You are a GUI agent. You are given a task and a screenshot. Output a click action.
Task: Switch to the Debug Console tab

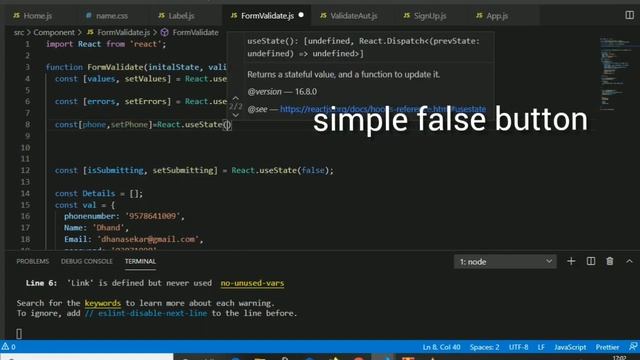click(x=87, y=261)
